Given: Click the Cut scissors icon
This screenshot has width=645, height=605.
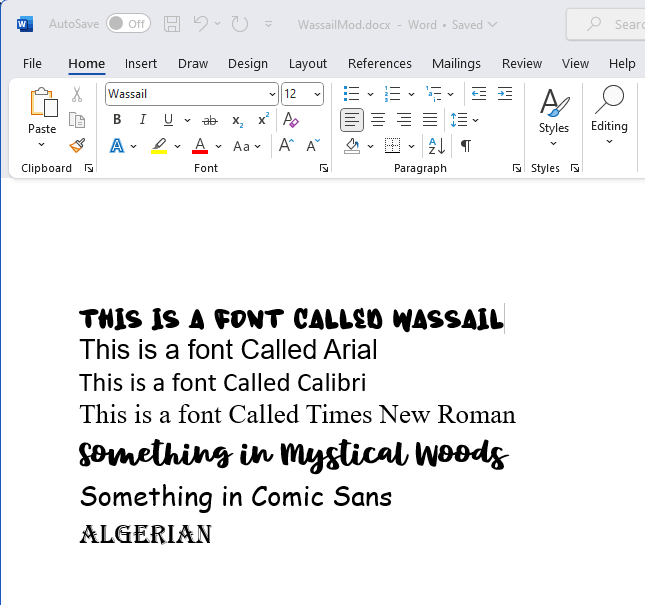Looking at the screenshot, I should pos(77,95).
